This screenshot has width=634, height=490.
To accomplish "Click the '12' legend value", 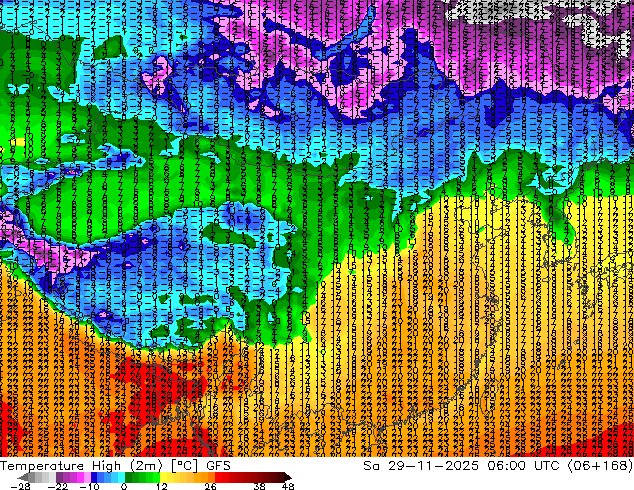I will click(x=162, y=486).
